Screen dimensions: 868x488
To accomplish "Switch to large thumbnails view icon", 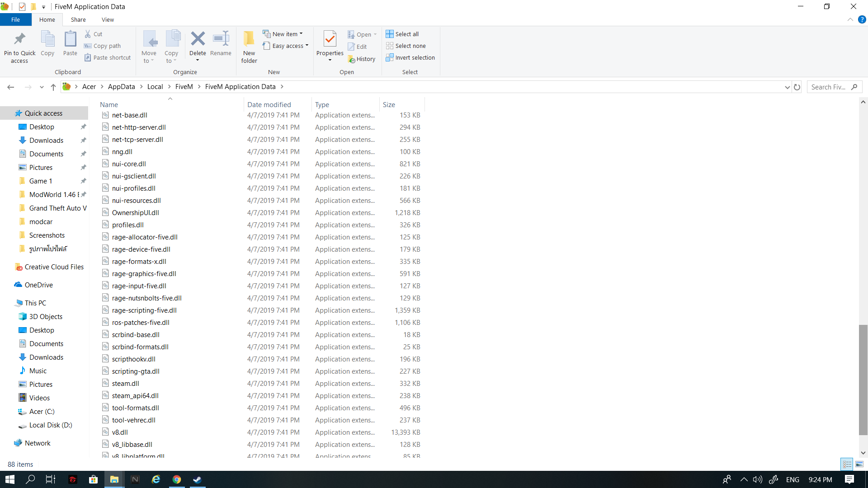I will pyautogui.click(x=859, y=464).
